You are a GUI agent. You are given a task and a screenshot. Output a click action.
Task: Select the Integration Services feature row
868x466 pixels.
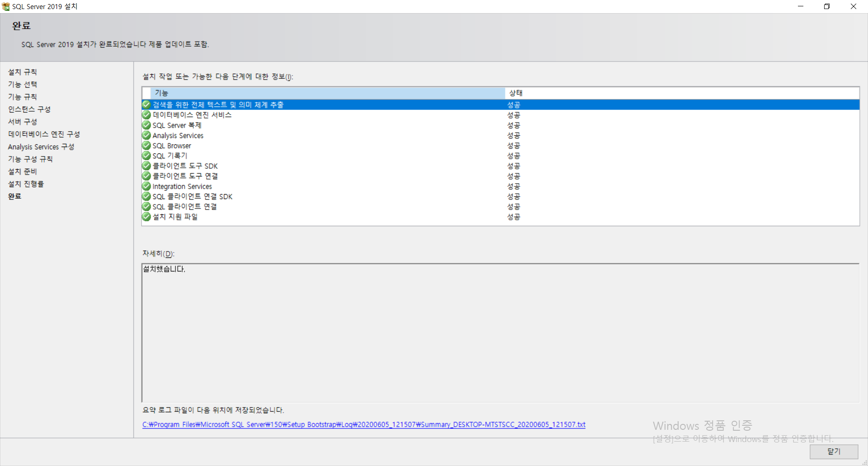pyautogui.click(x=500, y=186)
